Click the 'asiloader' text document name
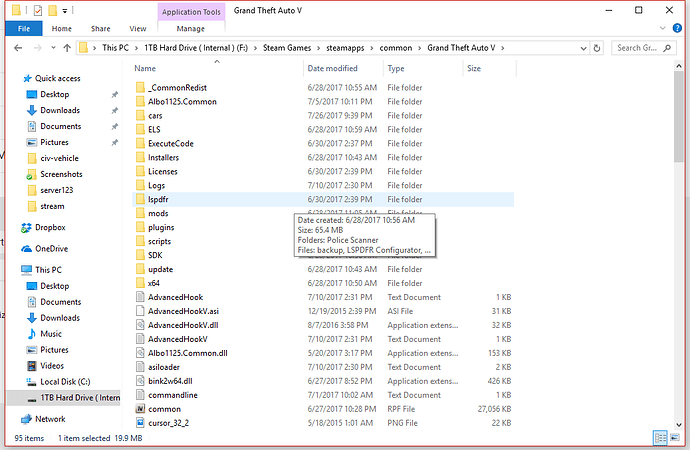This screenshot has width=690, height=450. pos(164,367)
